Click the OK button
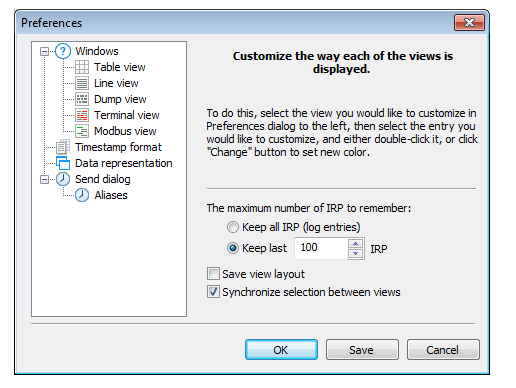The height and width of the screenshot is (388, 516). tap(281, 350)
